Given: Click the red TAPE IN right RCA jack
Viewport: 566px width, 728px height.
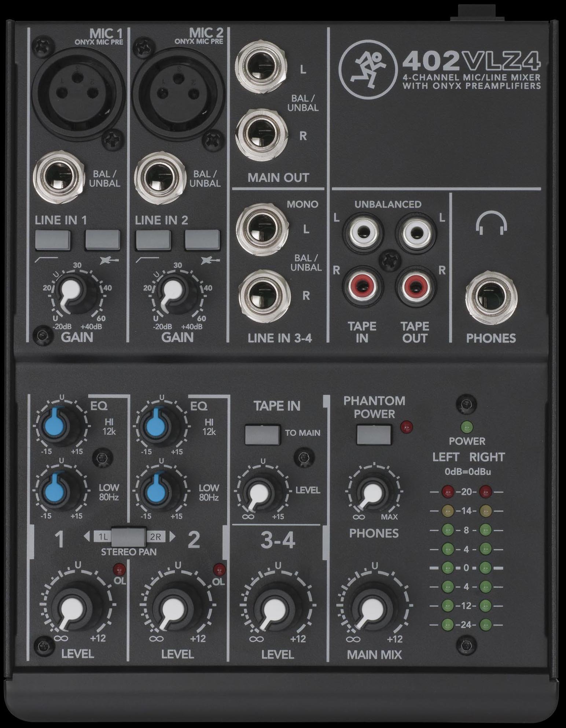Looking at the screenshot, I should (363, 284).
